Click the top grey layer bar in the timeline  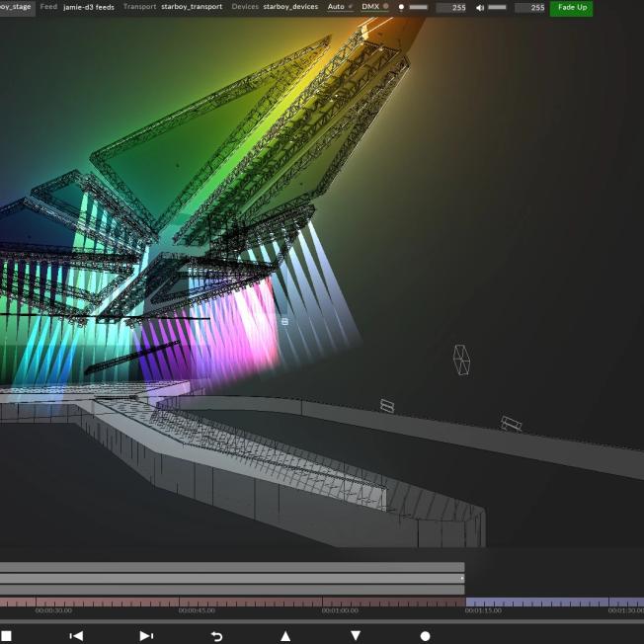tap(232, 567)
